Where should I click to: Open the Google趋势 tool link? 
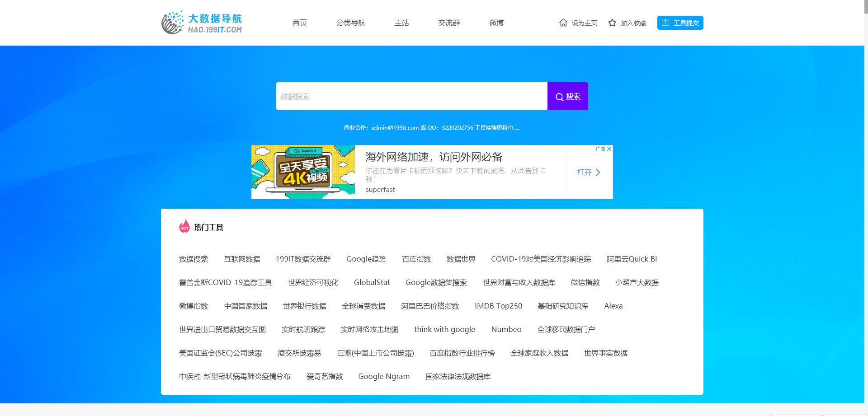click(x=366, y=259)
